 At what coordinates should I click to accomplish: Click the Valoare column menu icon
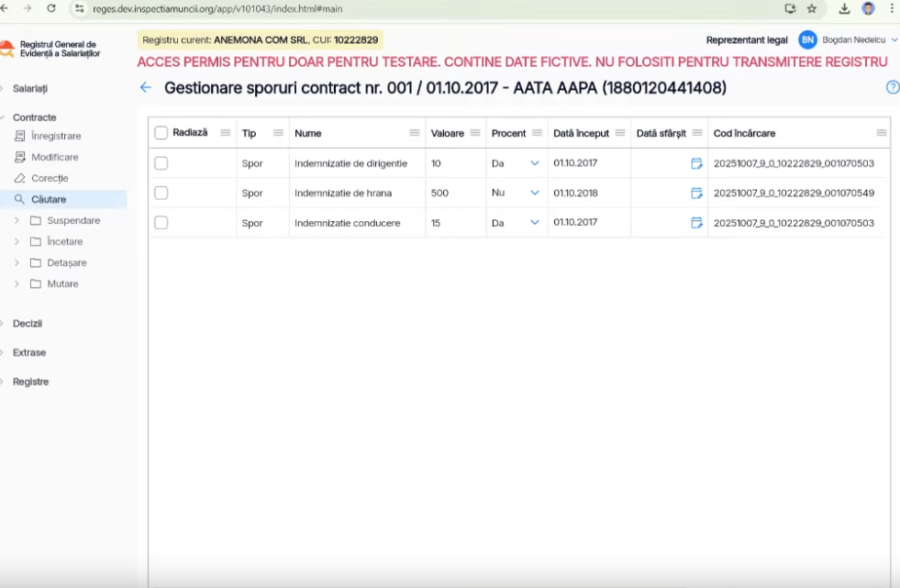tap(474, 133)
